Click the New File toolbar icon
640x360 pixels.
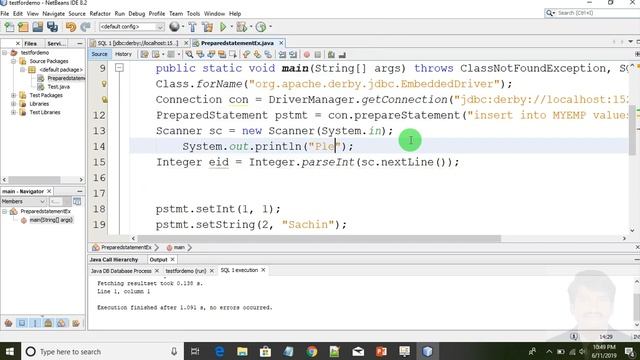(x=9, y=27)
